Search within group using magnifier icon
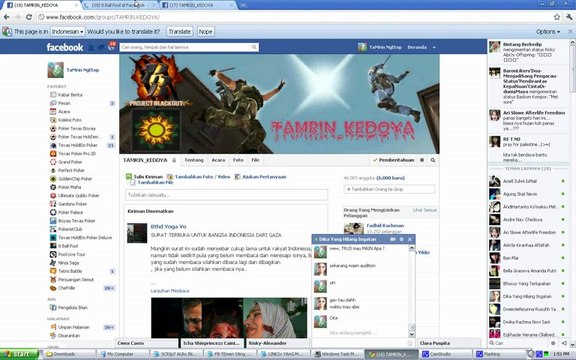This screenshot has height=360, width=576. click(x=433, y=160)
